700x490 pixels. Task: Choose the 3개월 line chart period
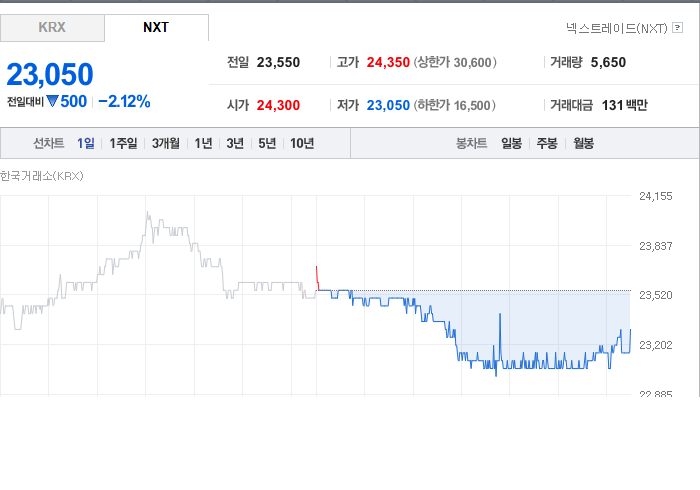coord(166,143)
